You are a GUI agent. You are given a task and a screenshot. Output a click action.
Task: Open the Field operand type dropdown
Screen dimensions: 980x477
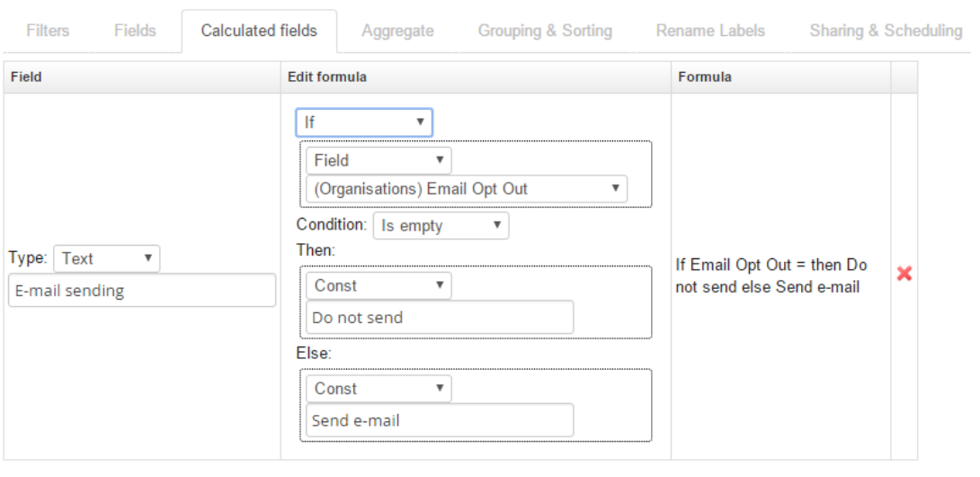click(379, 160)
